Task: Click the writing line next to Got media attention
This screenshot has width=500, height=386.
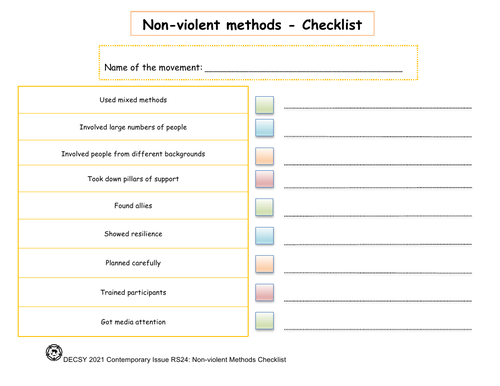Action: tap(378, 329)
